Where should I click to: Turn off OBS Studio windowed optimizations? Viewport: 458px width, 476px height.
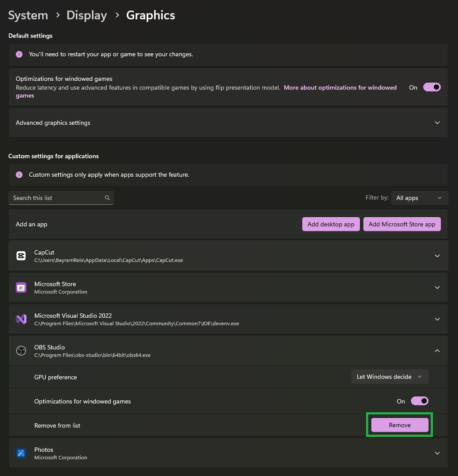click(x=419, y=401)
